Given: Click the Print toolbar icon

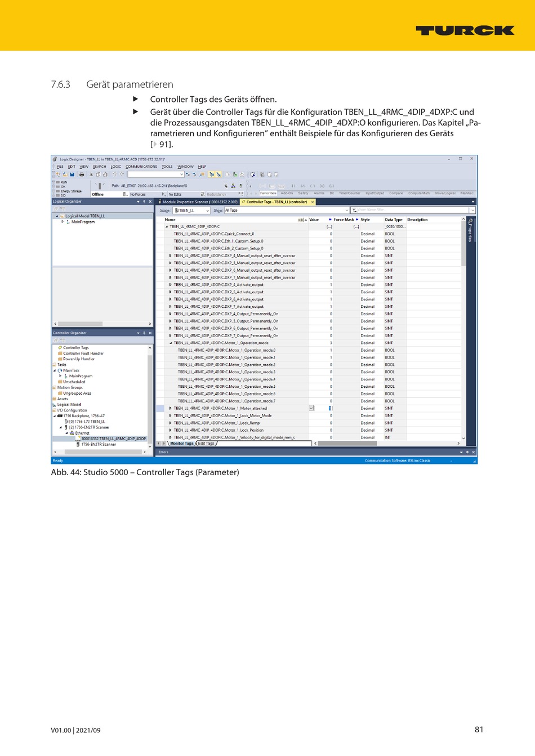Looking at the screenshot, I should tap(82, 175).
